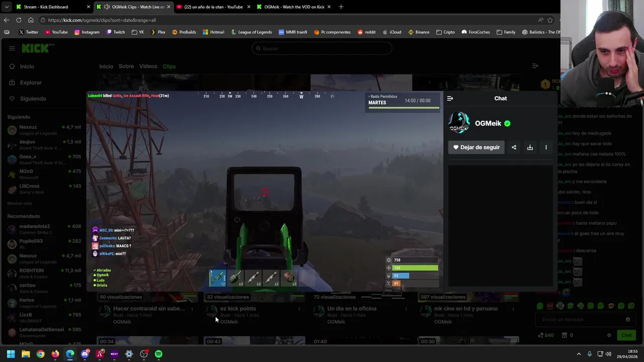Open OGMeik channel avatar in clip panel

click(x=459, y=123)
